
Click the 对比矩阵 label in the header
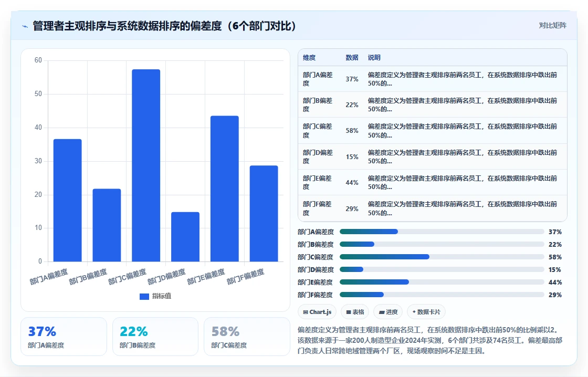(x=552, y=26)
